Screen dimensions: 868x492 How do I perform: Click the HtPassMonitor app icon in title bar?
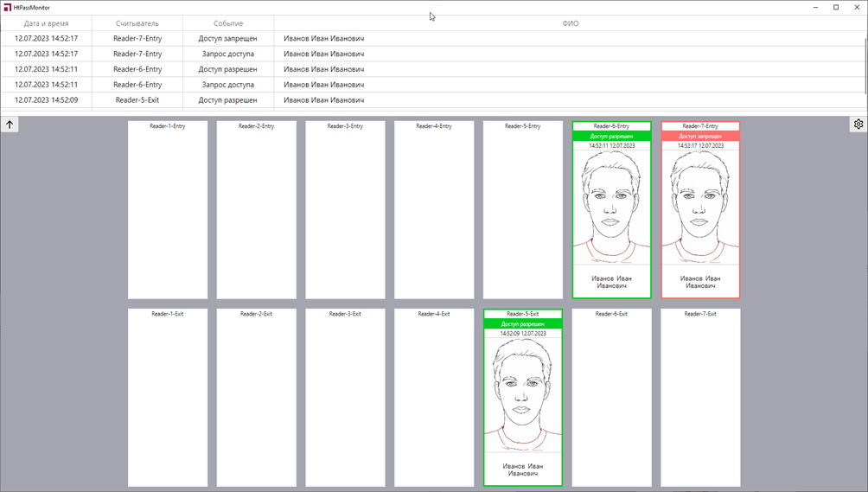[7, 8]
